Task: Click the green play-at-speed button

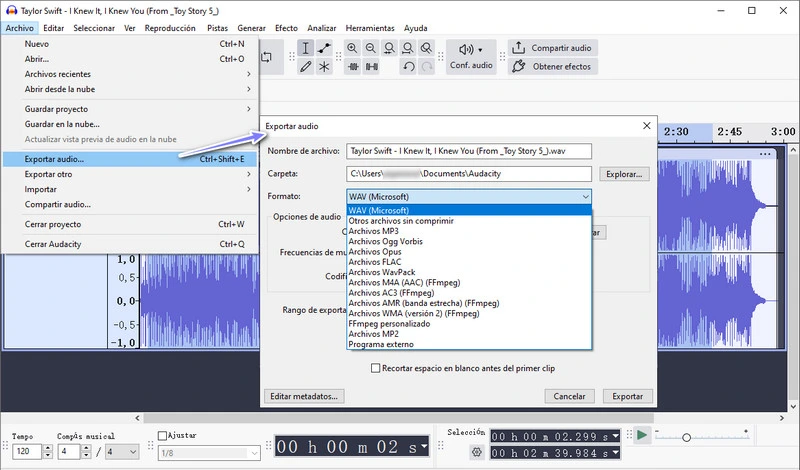Action: (x=642, y=435)
